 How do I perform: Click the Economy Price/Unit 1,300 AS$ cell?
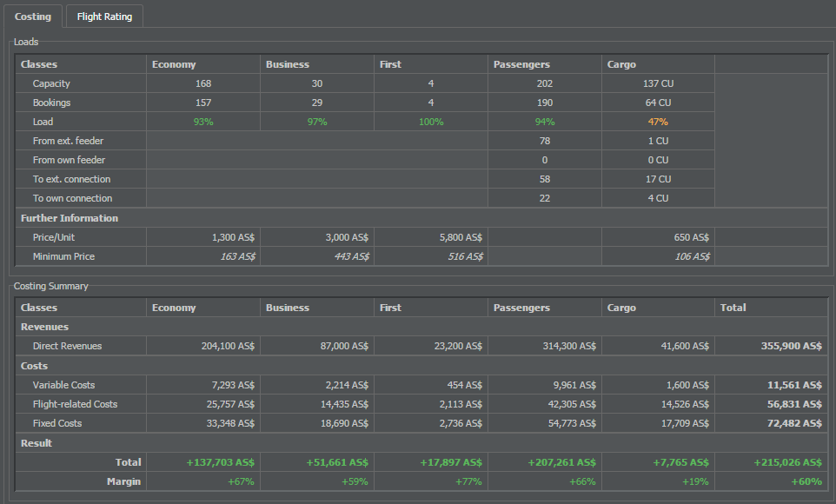tap(203, 237)
